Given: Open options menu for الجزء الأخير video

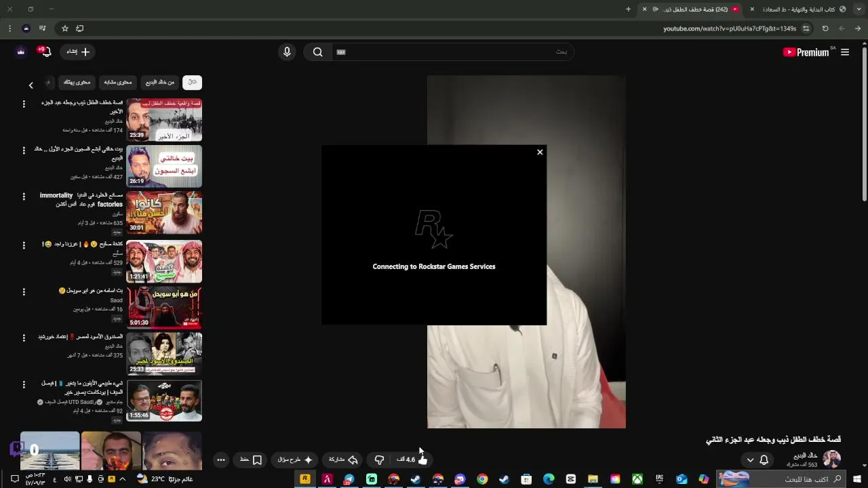Looking at the screenshot, I should click(x=24, y=104).
